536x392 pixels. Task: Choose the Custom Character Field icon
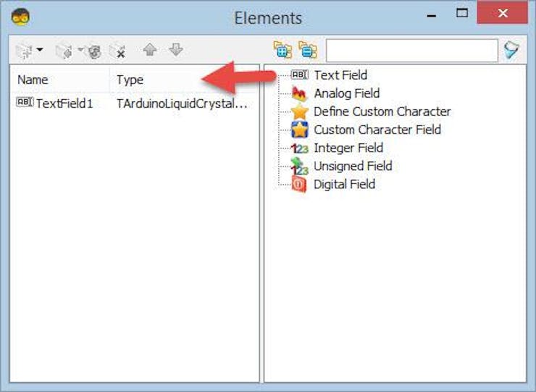pos(299,130)
